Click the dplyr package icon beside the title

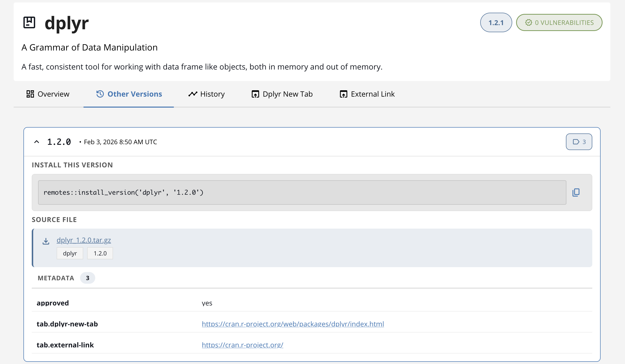pyautogui.click(x=29, y=22)
